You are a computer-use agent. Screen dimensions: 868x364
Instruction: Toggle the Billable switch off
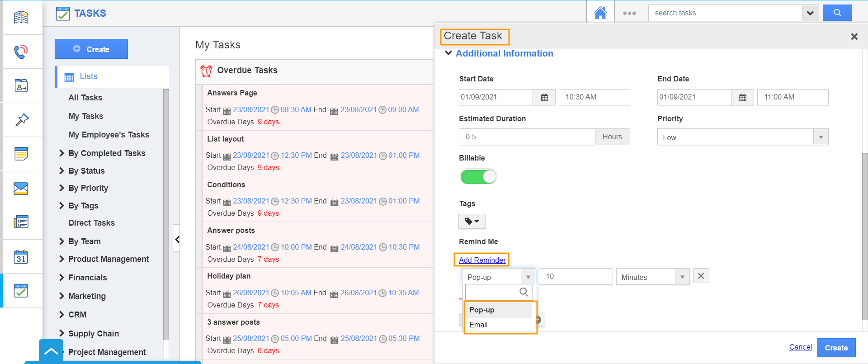478,177
